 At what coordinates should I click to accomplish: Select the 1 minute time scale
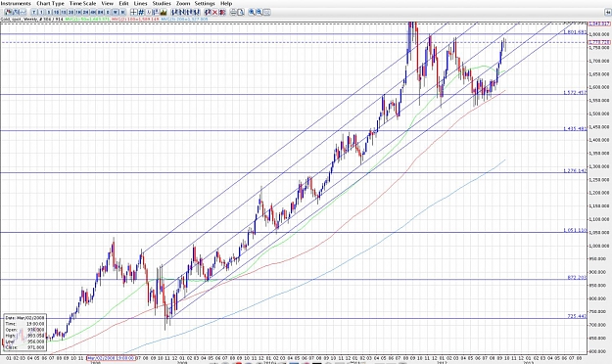coord(41,12)
